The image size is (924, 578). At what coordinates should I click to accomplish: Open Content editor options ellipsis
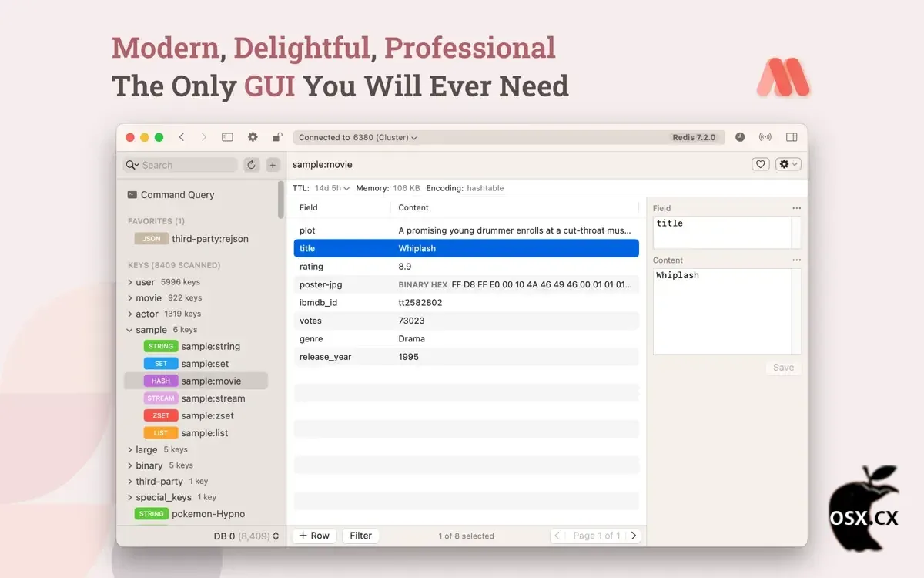(796, 260)
